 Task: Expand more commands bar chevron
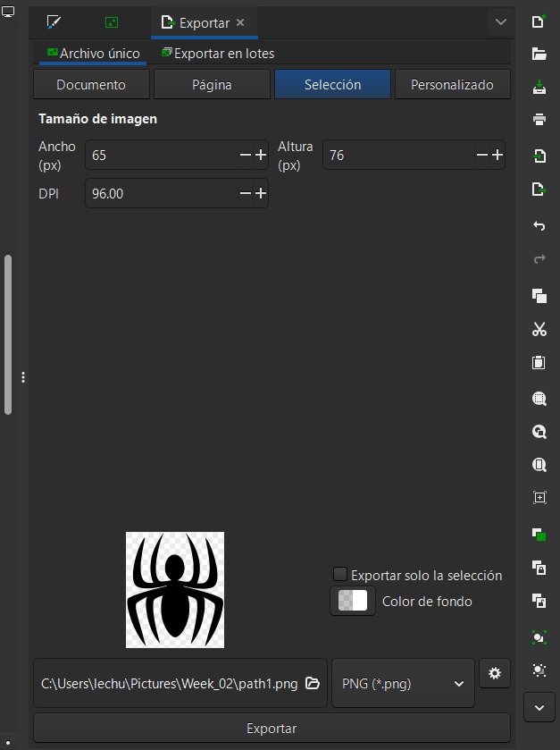click(539, 707)
